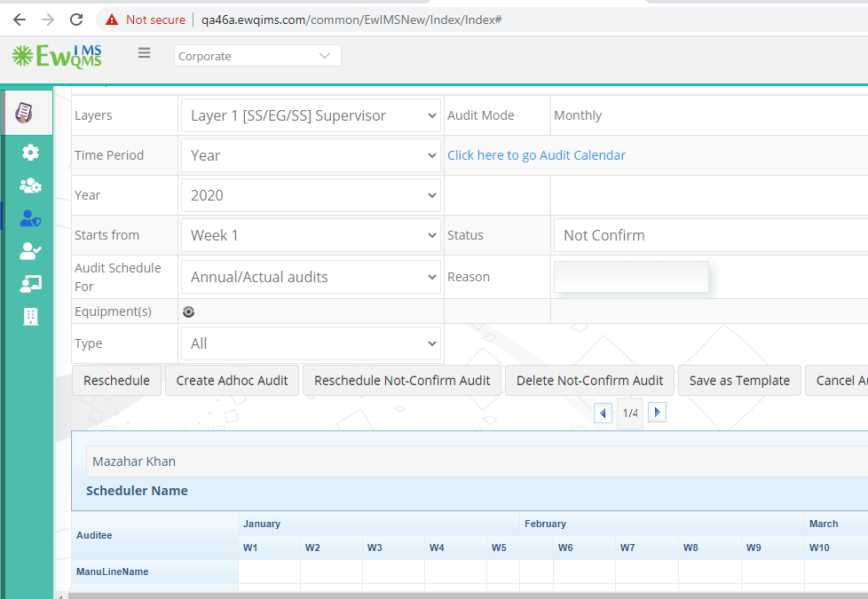Click the browser forward arrow
The width and height of the screenshot is (868, 599).
pyautogui.click(x=48, y=20)
